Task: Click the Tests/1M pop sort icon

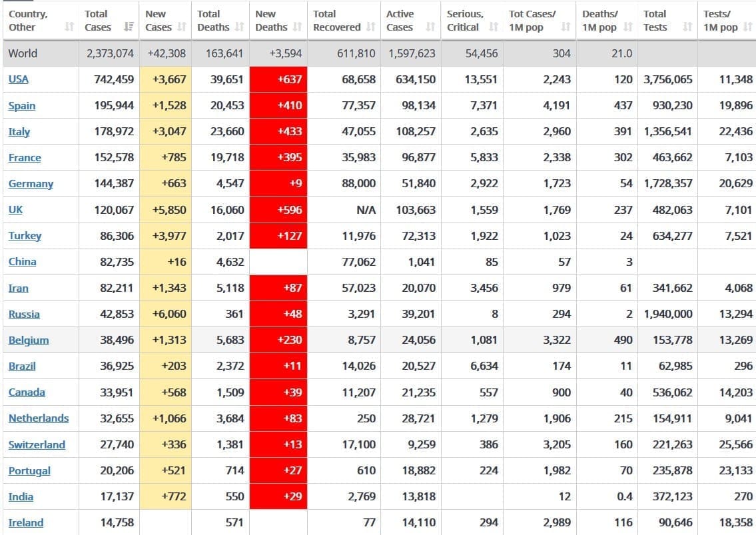Action: 747,27
